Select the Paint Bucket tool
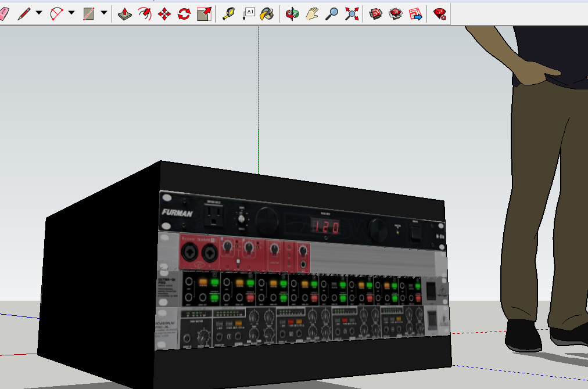Viewport: 588px width, 389px height. pos(267,15)
